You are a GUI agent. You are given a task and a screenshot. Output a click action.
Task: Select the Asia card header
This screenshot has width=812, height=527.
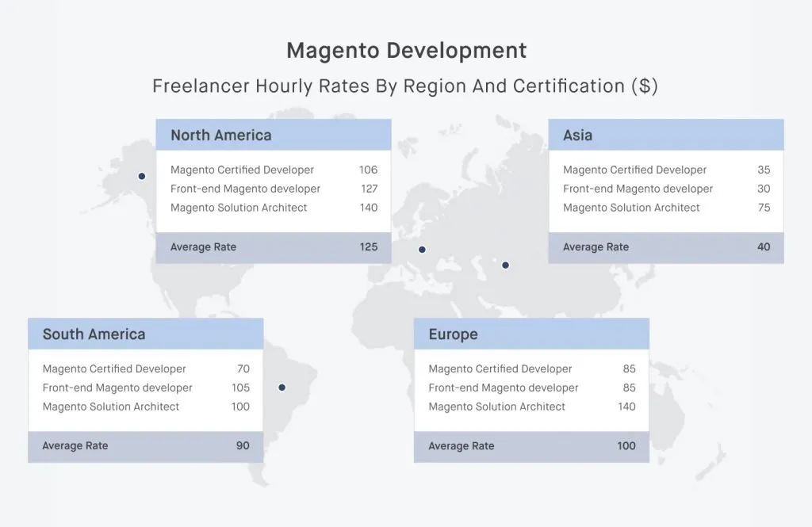tap(665, 136)
